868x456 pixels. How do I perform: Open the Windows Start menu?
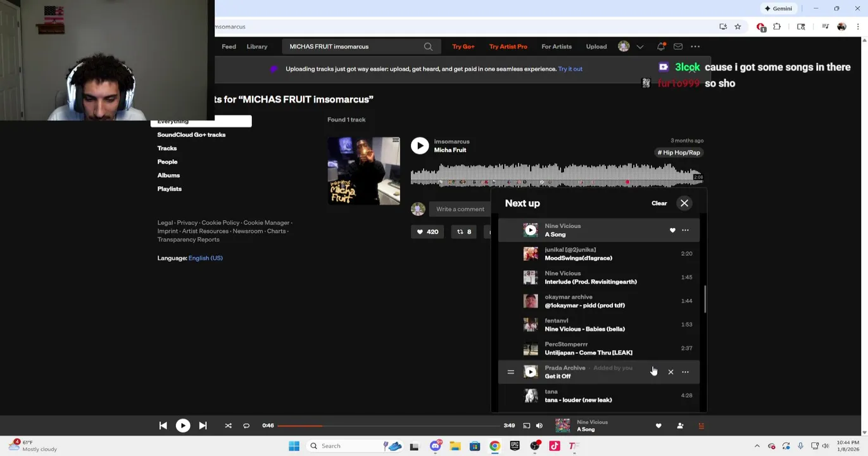pos(294,446)
